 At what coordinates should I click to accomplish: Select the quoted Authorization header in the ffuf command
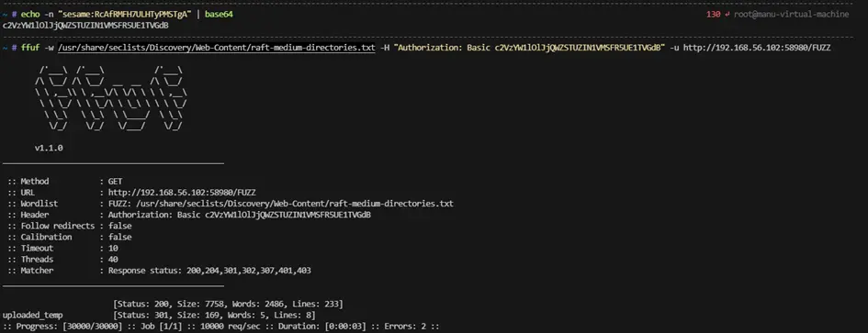[x=529, y=48]
